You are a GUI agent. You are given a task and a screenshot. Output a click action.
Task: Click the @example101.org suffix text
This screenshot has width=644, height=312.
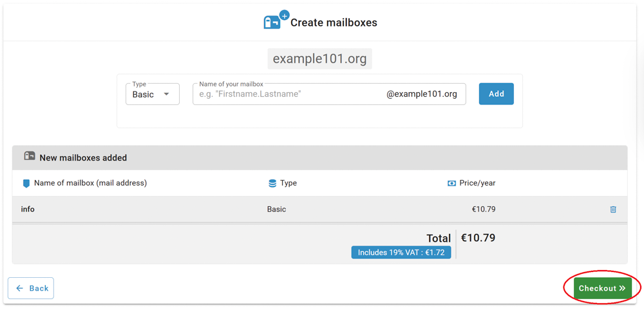tap(422, 94)
